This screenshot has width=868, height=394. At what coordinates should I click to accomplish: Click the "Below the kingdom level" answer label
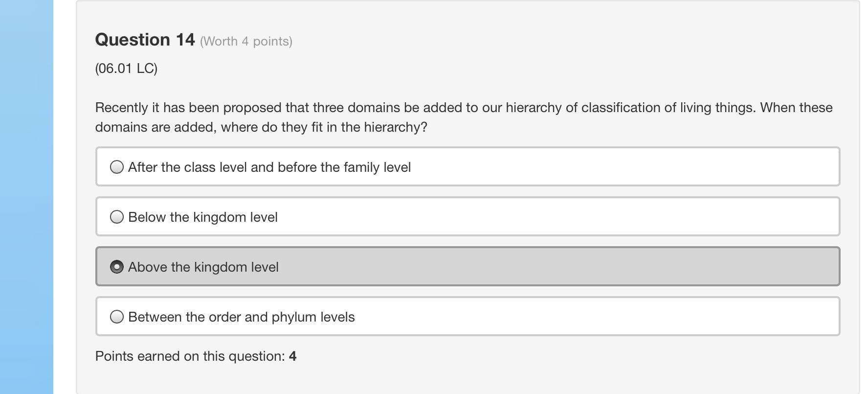point(202,217)
